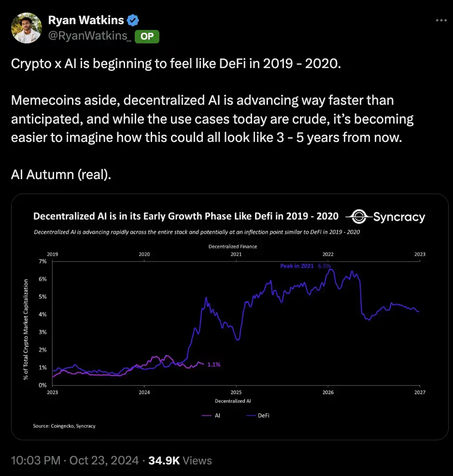Open the attached chart image
Viewport: 453px width, 476px height.
(230, 328)
